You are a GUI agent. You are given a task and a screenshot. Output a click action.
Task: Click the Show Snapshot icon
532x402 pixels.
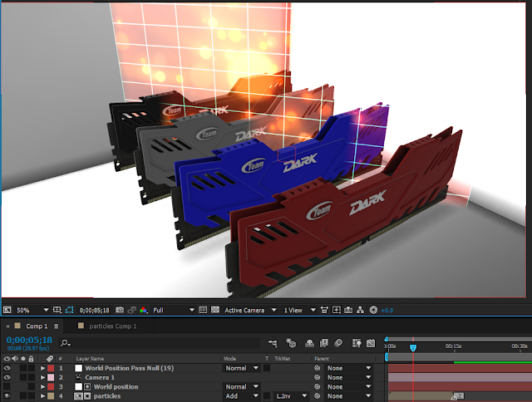(132, 310)
